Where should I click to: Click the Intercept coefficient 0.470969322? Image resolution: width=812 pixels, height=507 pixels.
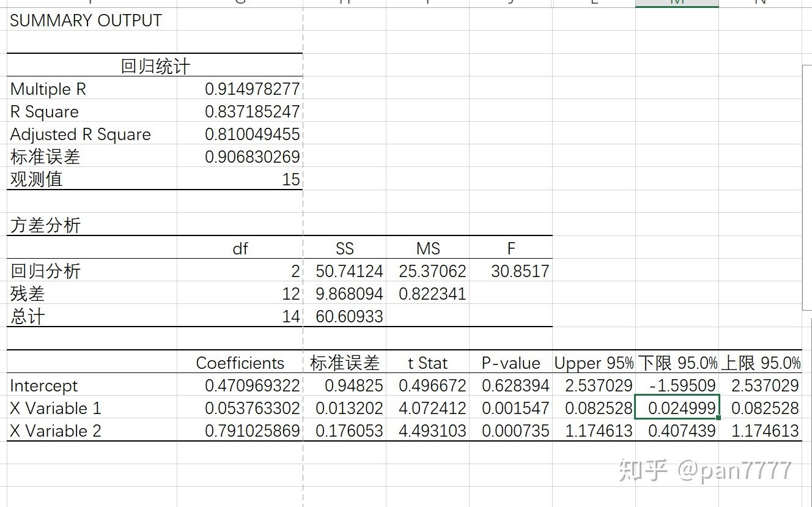252,386
